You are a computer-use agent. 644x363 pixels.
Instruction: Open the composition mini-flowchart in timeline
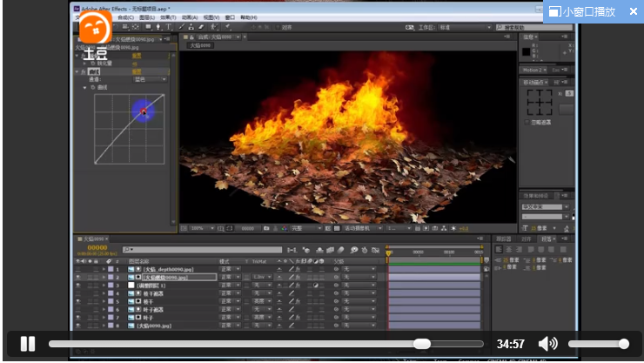pos(292,250)
